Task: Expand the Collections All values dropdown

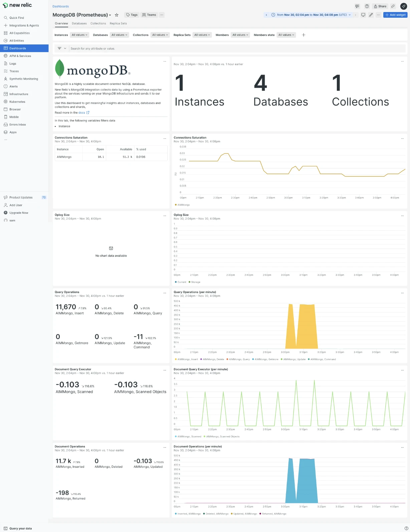Action: pos(160,35)
